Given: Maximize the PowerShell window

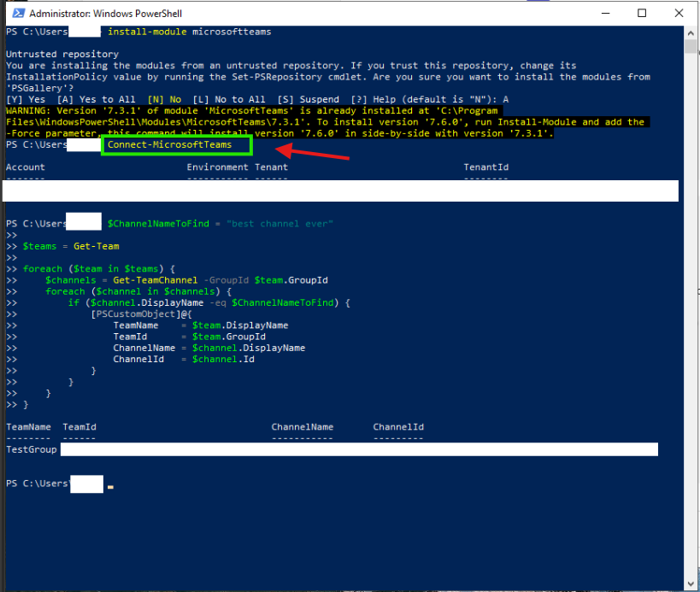Looking at the screenshot, I should (x=642, y=14).
